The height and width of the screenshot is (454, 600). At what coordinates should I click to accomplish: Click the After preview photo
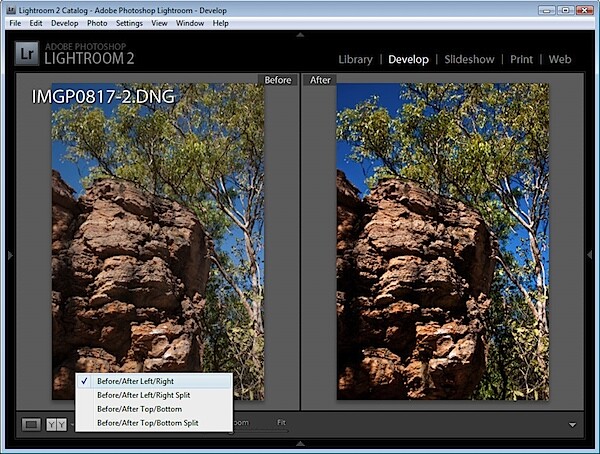[443, 242]
